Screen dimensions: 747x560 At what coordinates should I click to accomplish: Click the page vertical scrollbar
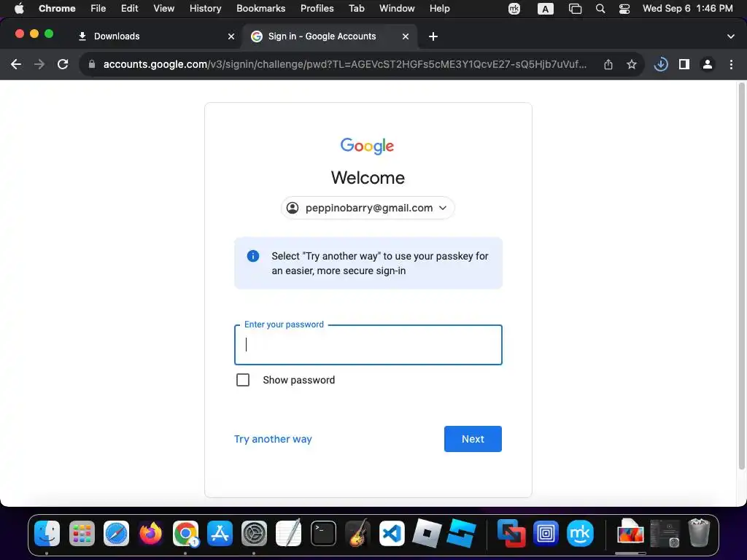[x=741, y=276]
